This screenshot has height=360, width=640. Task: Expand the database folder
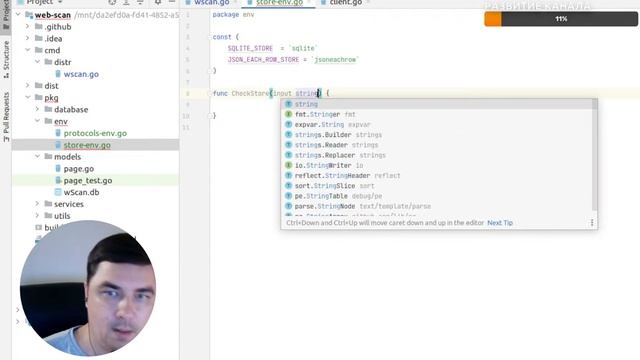(x=37, y=109)
